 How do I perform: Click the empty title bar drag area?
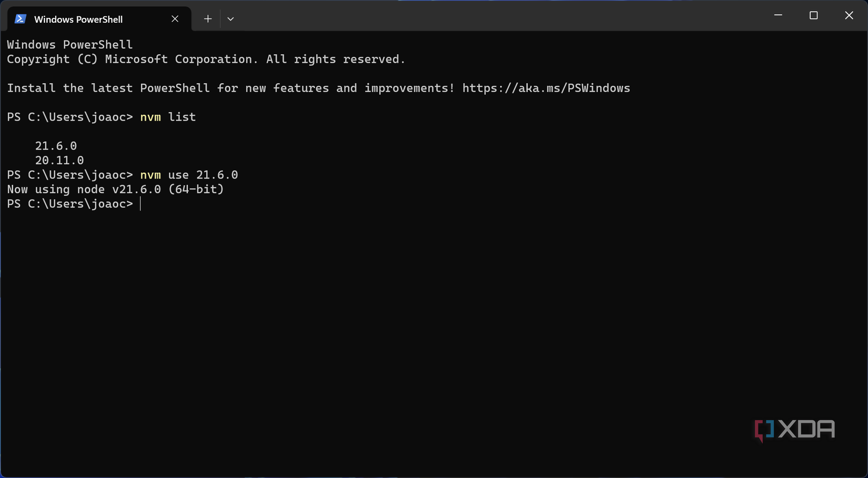[500, 16]
